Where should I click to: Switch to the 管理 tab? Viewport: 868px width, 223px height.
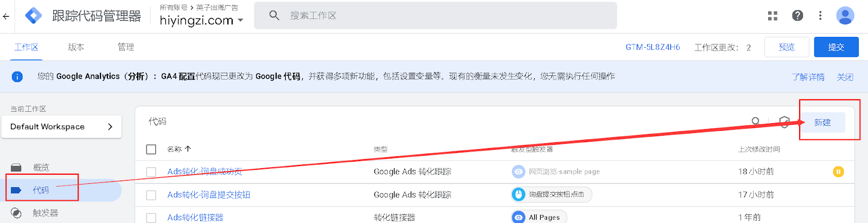click(x=126, y=47)
